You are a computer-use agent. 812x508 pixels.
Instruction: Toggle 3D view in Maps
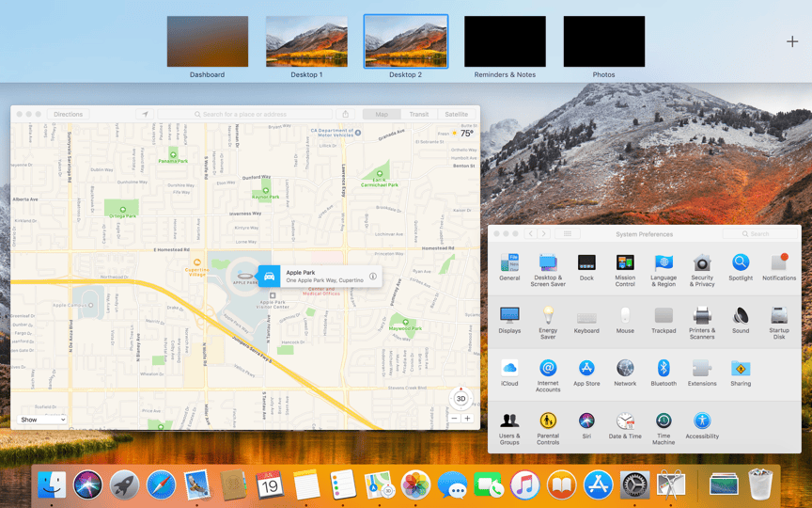461,399
